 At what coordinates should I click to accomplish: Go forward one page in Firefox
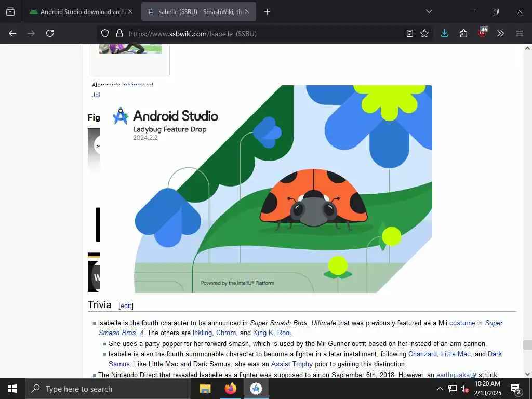click(x=31, y=33)
